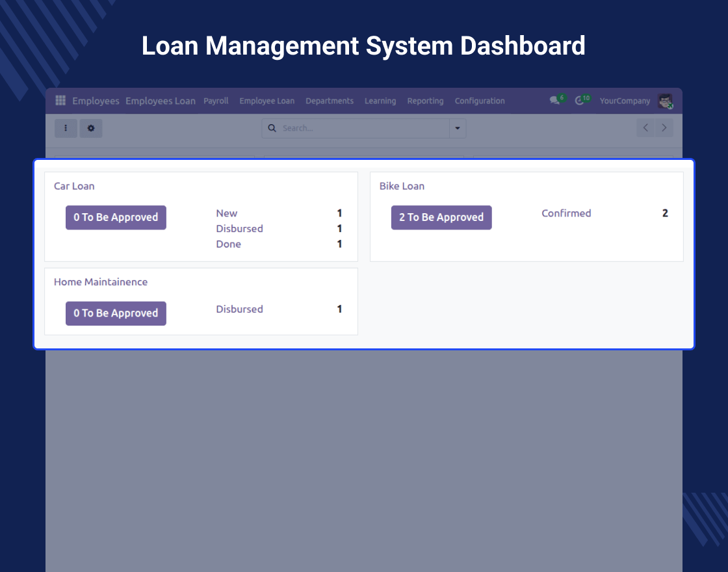The height and width of the screenshot is (572, 728).
Task: Open the apps grid menu icon
Action: (x=60, y=100)
